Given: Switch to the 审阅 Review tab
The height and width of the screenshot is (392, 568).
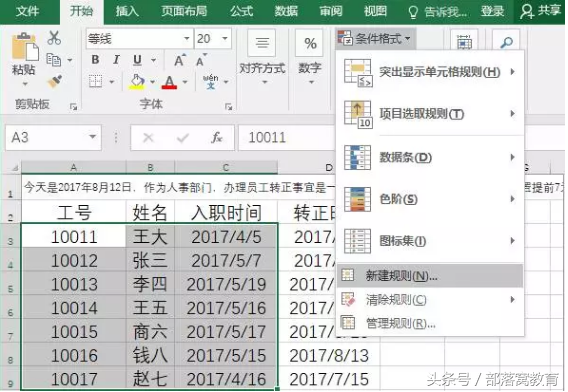Looking at the screenshot, I should (330, 11).
